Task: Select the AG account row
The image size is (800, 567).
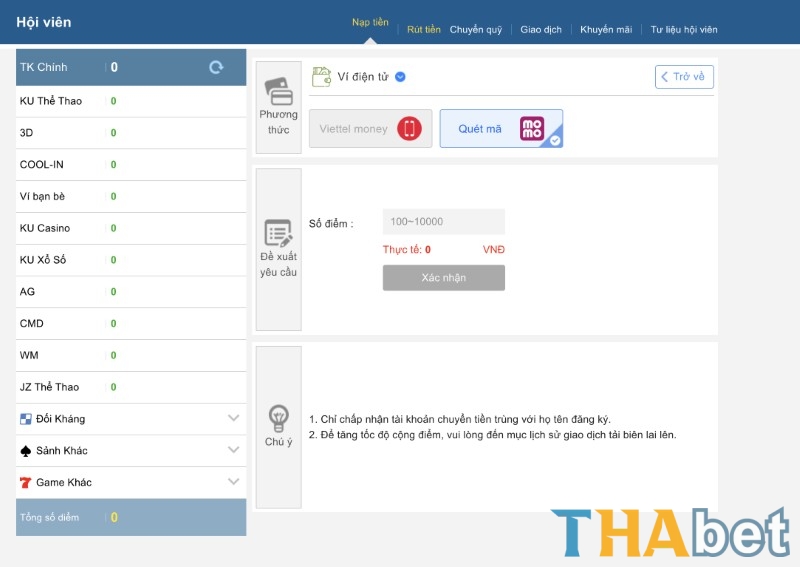Action: point(131,292)
